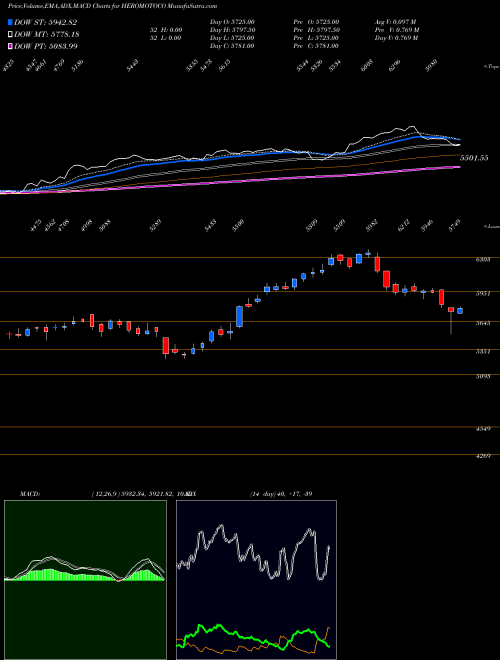Click the 5289 low label above the candles

point(155,227)
